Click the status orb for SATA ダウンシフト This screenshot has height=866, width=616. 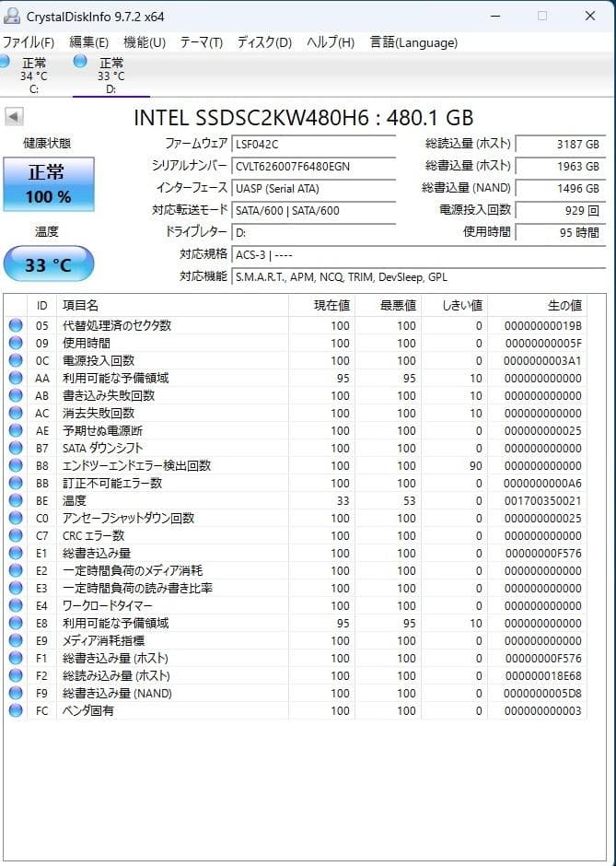click(16, 448)
